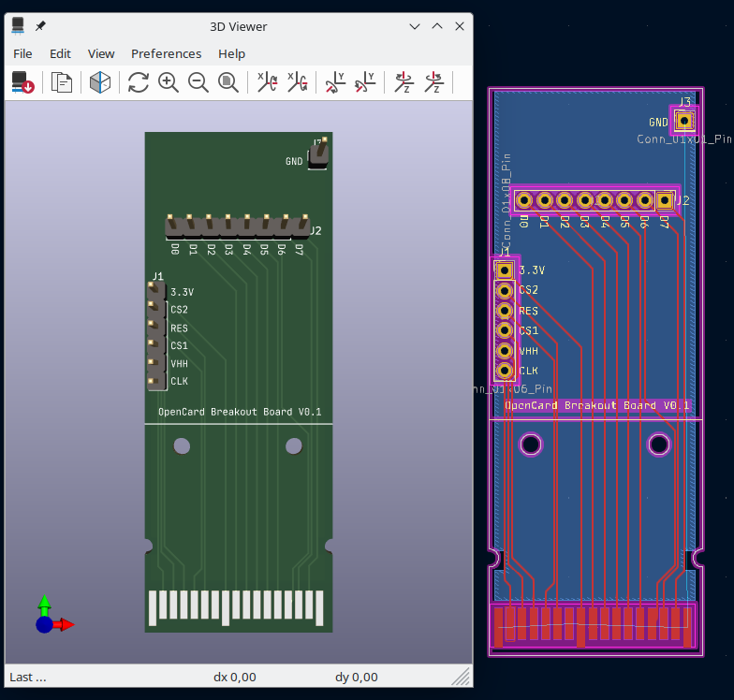Rotate Z clockwise toolbar icon
Viewport: 734px width, 700px height.
(x=404, y=82)
